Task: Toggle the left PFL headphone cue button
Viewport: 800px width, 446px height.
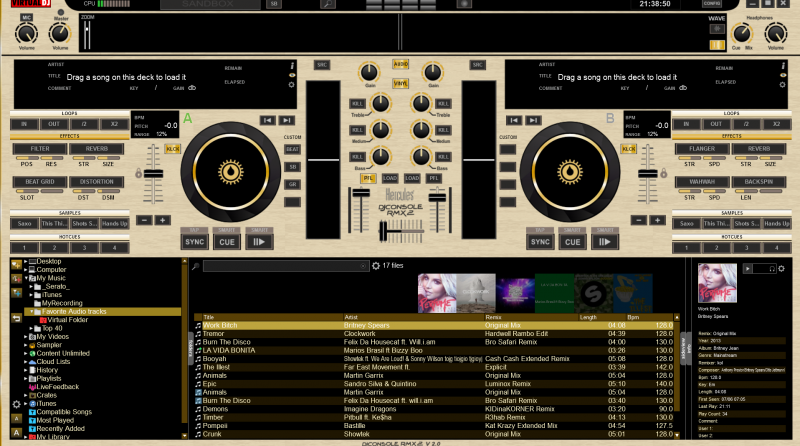Action: 369,177
